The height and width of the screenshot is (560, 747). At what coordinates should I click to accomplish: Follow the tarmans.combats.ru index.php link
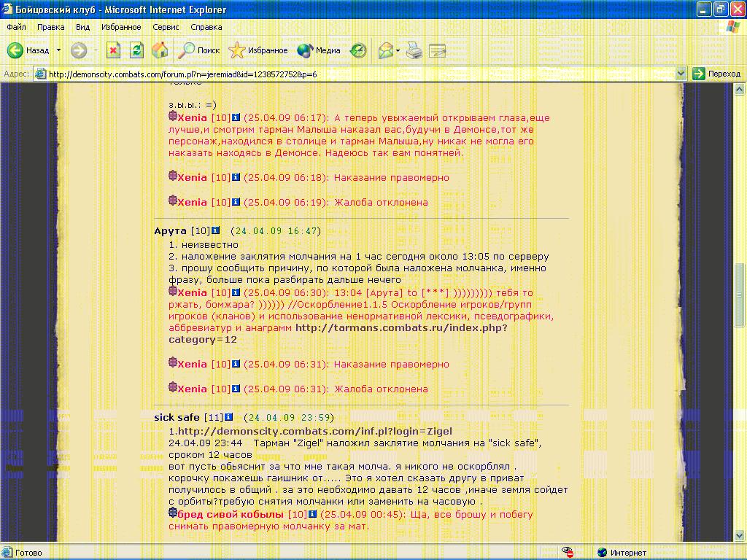tap(400, 328)
